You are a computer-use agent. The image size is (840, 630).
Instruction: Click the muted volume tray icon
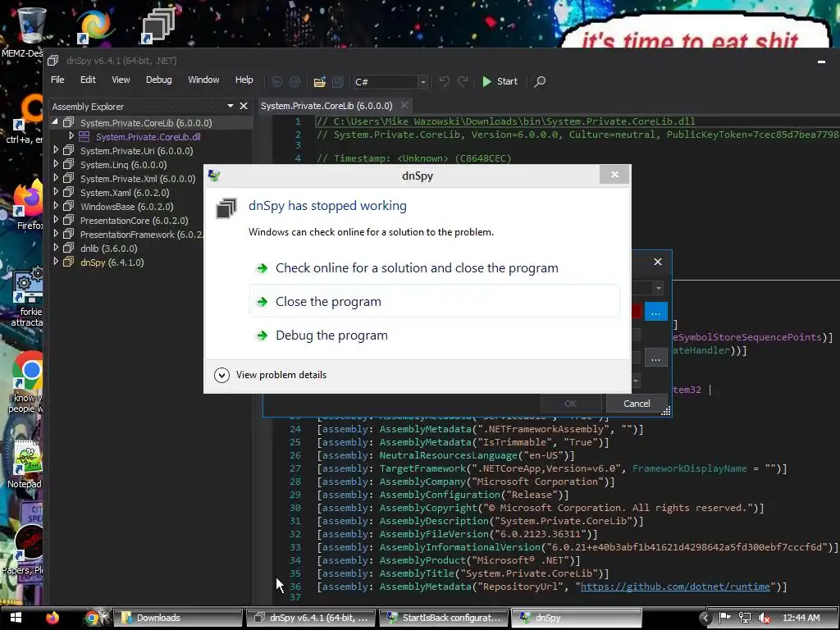765,618
